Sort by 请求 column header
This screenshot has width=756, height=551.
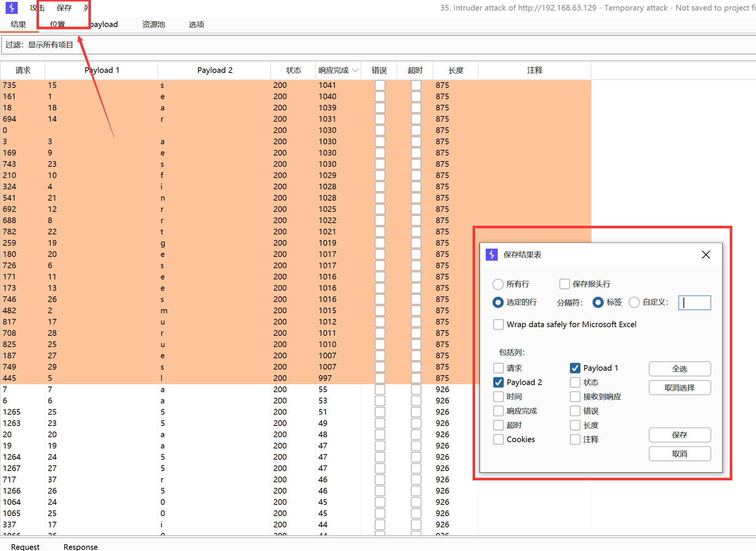[x=23, y=70]
